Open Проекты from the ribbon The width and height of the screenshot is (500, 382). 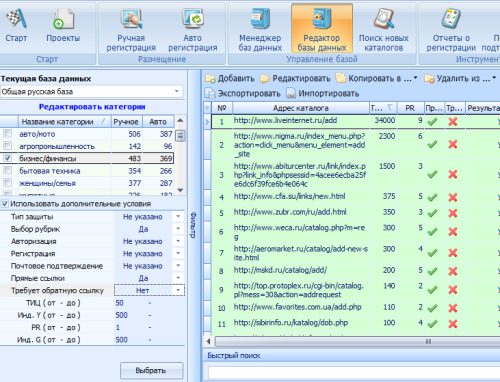(x=63, y=26)
